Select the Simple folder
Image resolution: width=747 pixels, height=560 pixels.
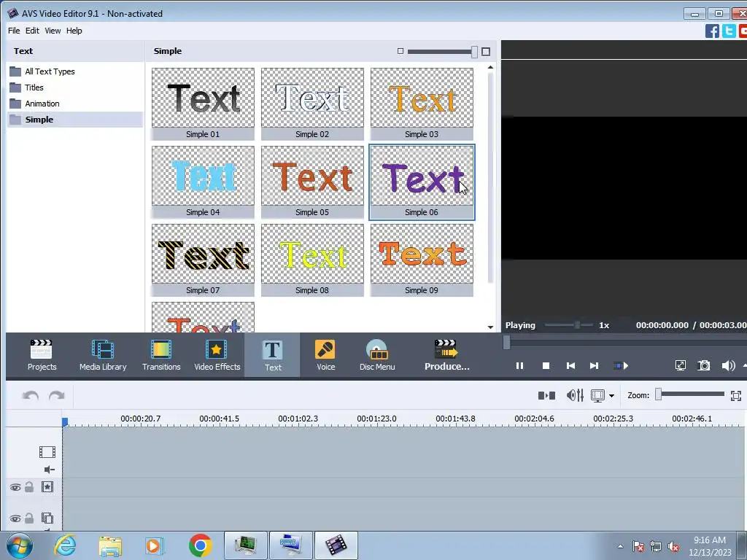coord(75,120)
